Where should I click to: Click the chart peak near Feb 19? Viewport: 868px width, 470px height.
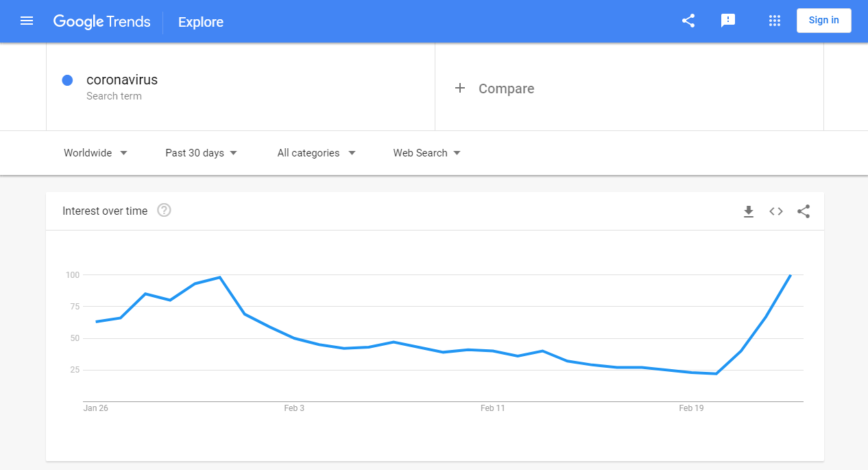click(x=791, y=275)
